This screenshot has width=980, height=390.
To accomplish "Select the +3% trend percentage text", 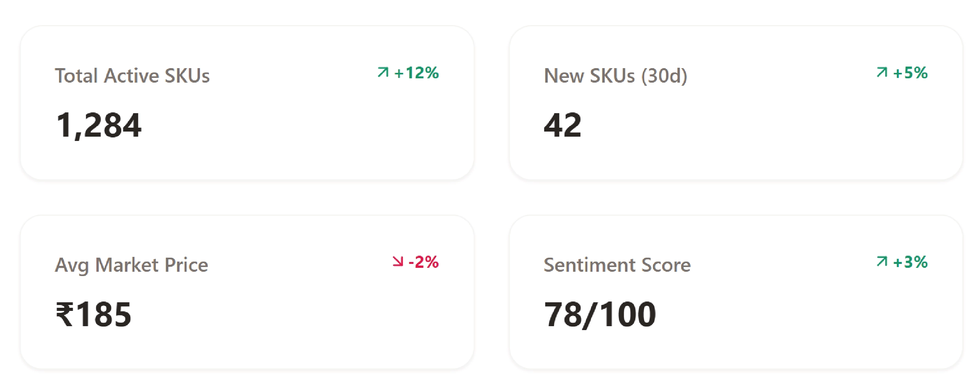I will pyautogui.click(x=910, y=262).
